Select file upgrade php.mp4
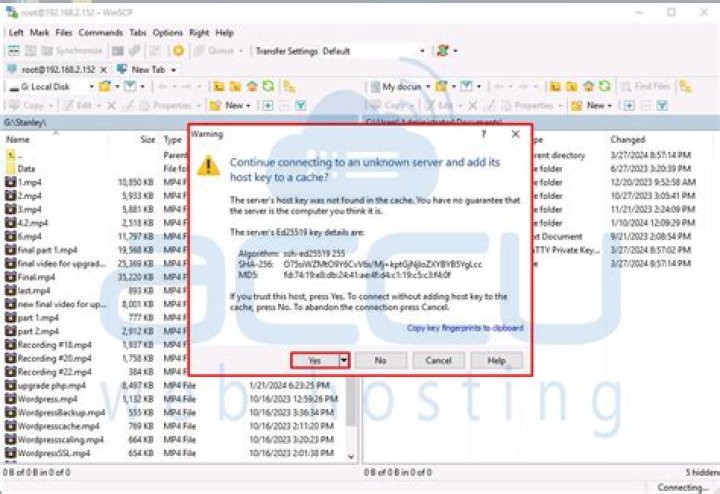 click(51, 385)
